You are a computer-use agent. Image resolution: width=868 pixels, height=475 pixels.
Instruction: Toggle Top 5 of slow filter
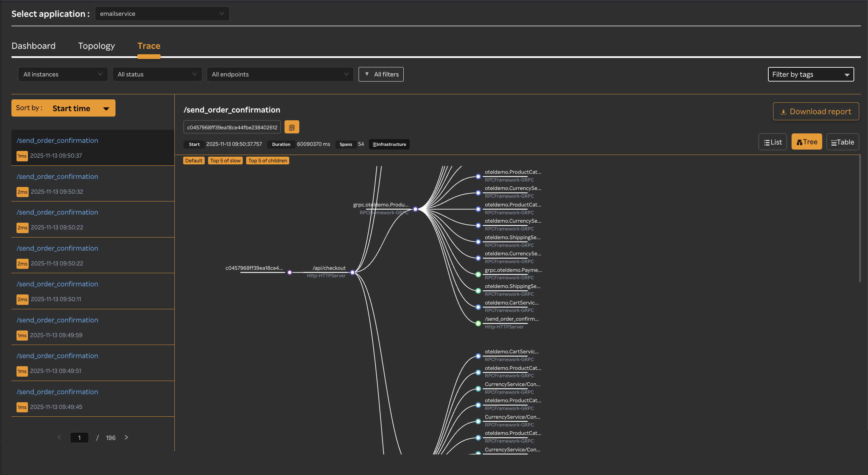tap(225, 160)
